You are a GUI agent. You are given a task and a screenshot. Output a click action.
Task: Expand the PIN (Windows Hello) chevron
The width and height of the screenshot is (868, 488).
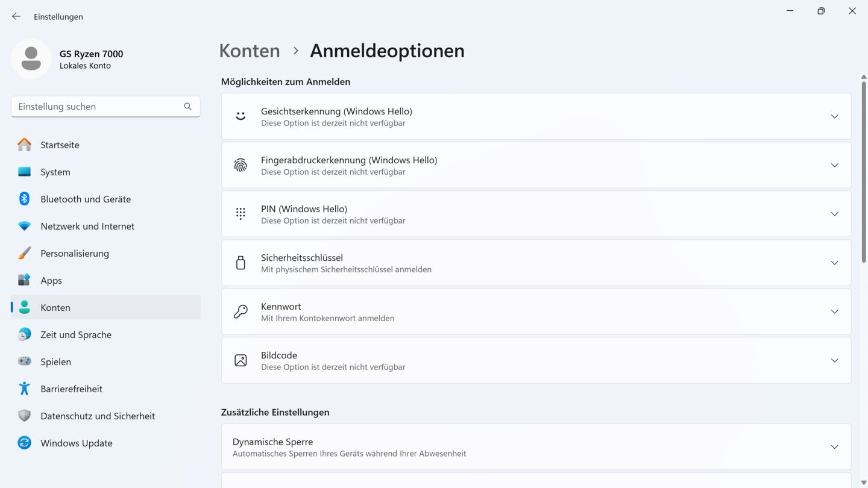point(834,214)
